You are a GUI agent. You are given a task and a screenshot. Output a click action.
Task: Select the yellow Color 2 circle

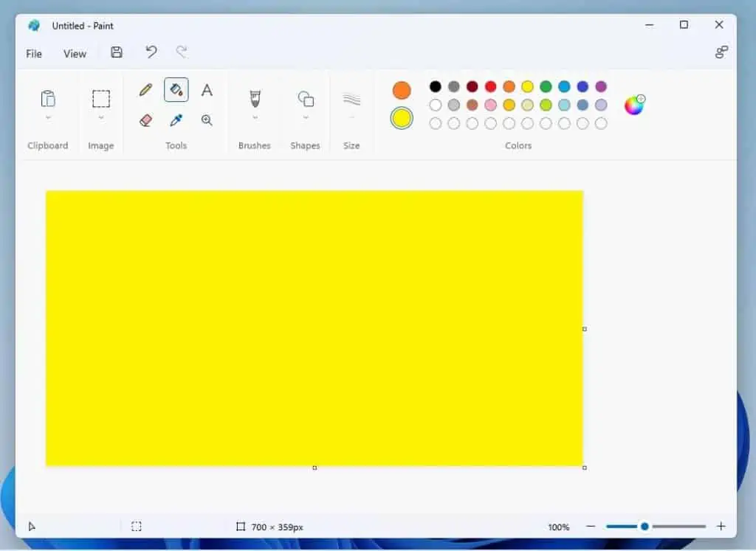click(402, 118)
